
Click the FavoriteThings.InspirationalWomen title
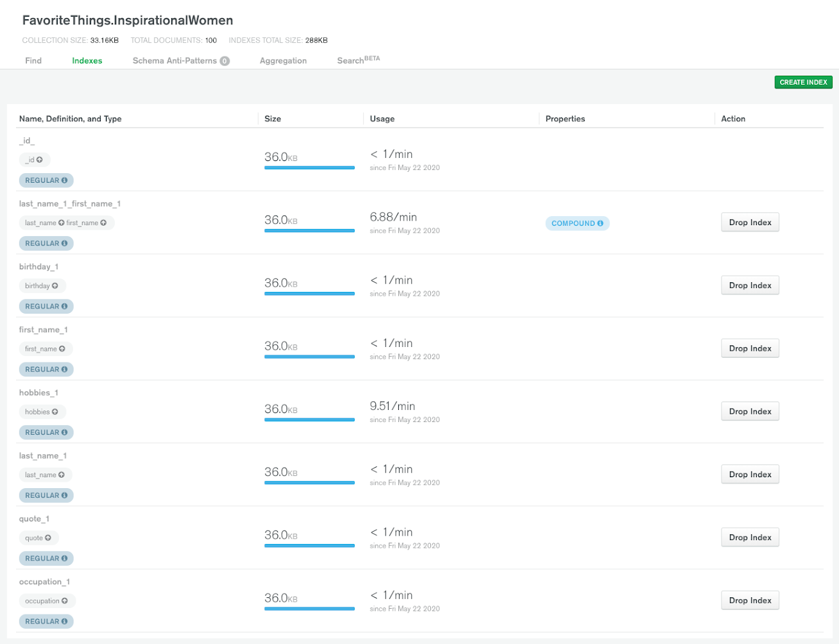pyautogui.click(x=128, y=21)
